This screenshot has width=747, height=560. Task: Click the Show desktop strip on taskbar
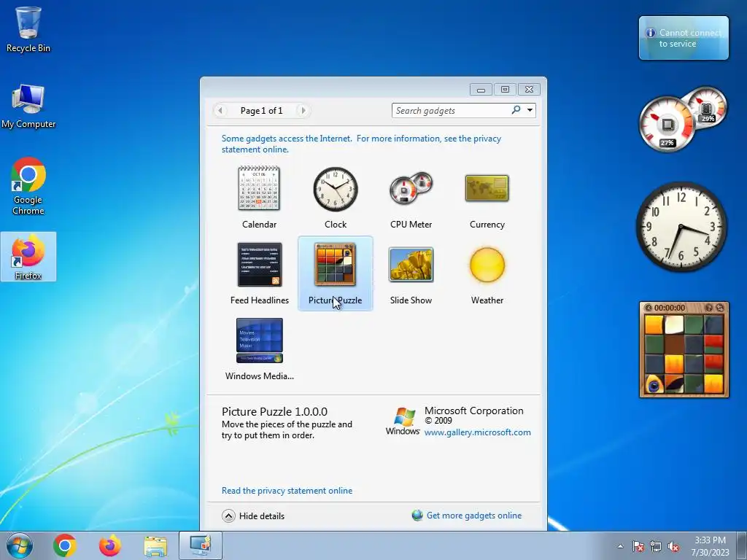(x=742, y=545)
